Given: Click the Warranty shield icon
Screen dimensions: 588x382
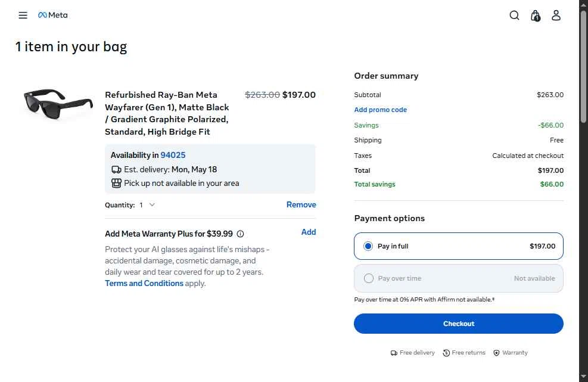Looking at the screenshot, I should pos(496,353).
